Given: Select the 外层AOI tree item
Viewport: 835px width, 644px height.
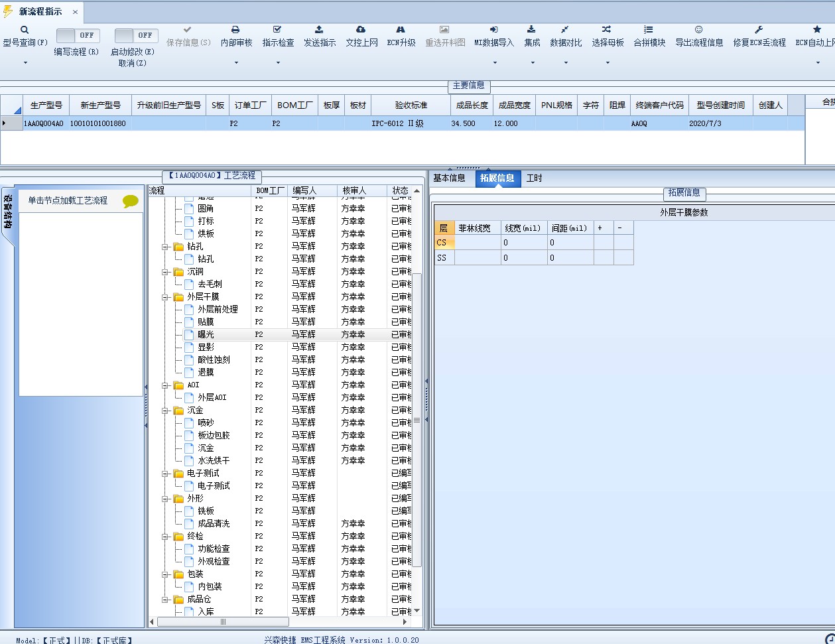Looking at the screenshot, I should pyautogui.click(x=212, y=398).
